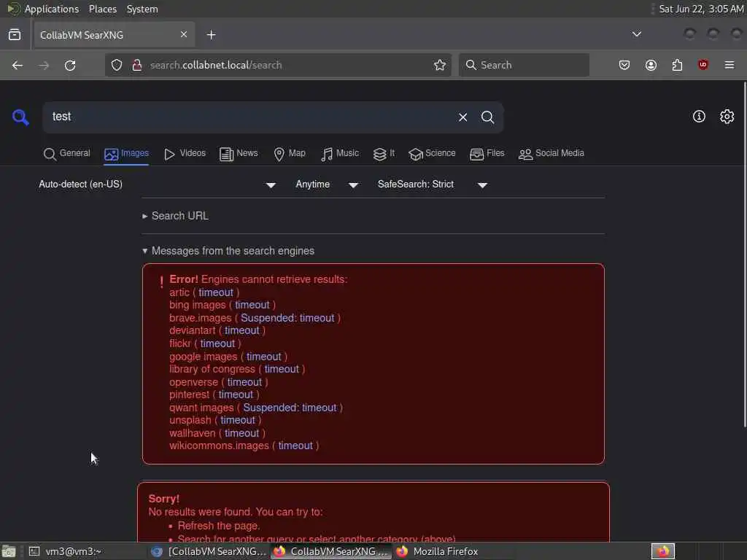The image size is (747, 560).
Task: Open the Places menu
Action: pyautogui.click(x=102, y=9)
